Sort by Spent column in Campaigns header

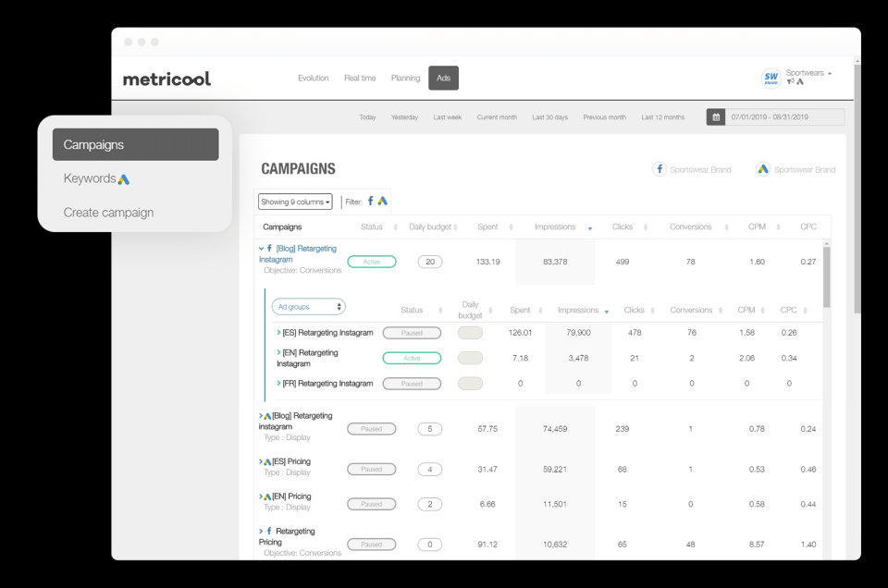coord(511,227)
